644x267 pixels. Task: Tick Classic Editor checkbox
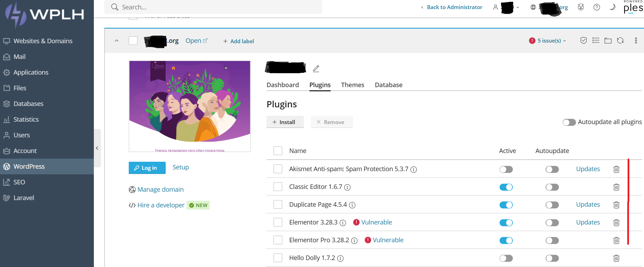point(278,186)
